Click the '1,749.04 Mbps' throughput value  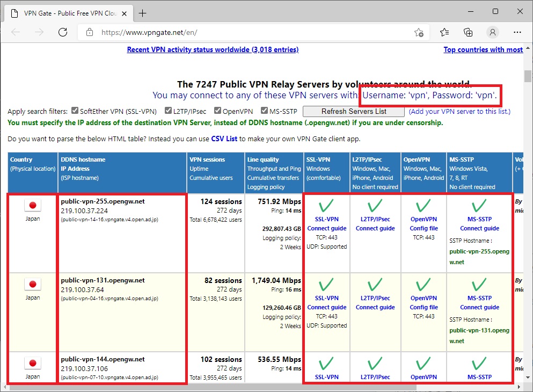pos(276,280)
